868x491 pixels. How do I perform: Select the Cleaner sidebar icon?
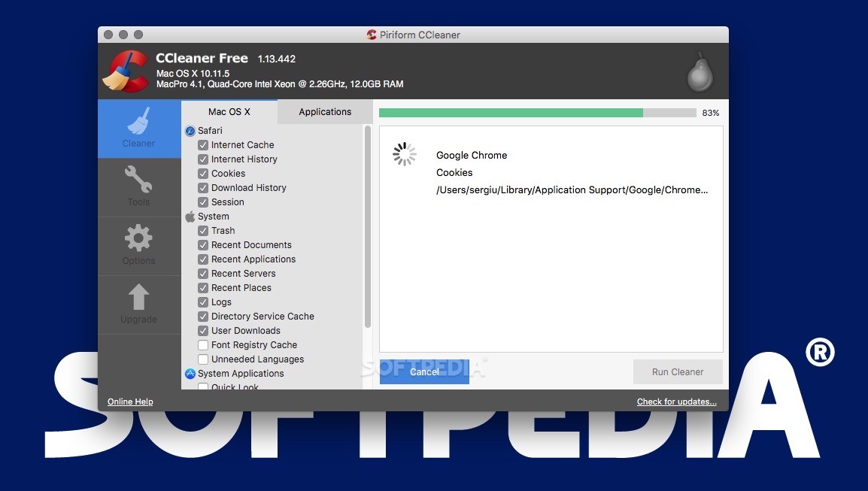tap(138, 129)
